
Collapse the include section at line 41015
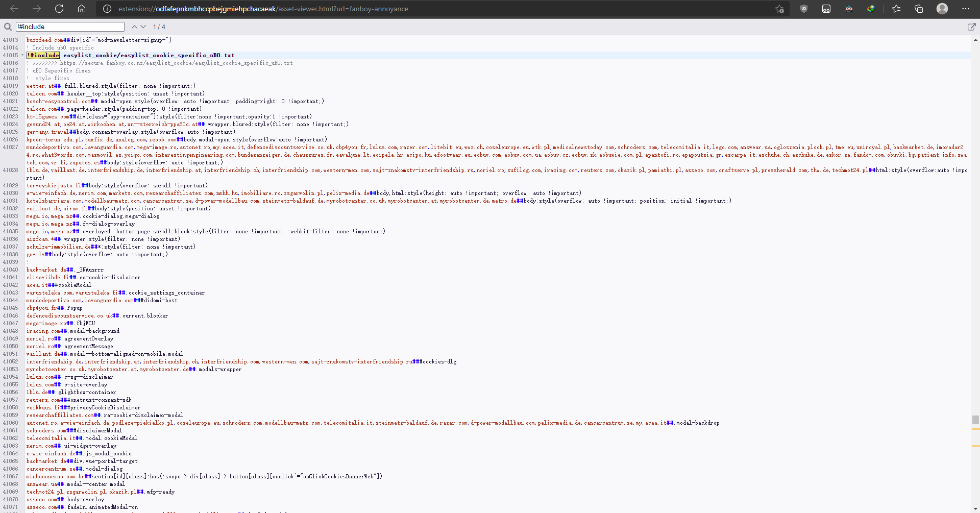21,55
